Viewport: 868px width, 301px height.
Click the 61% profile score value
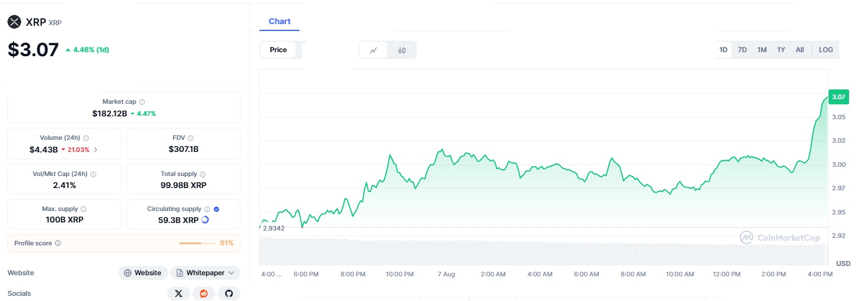227,243
